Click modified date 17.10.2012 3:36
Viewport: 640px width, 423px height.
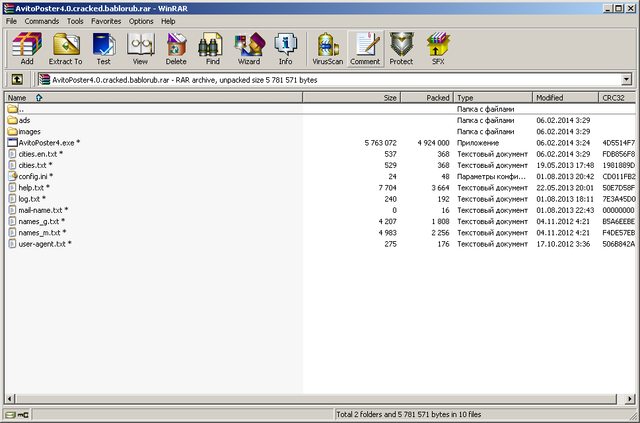563,244
